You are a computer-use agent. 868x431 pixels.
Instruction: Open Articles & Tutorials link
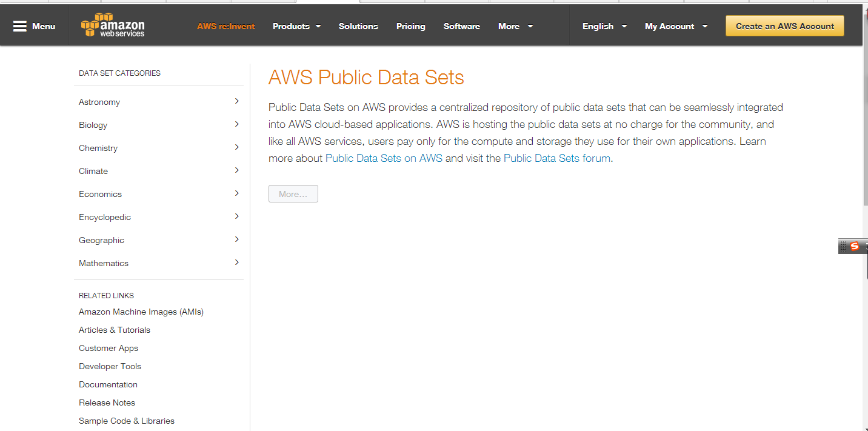click(x=115, y=330)
